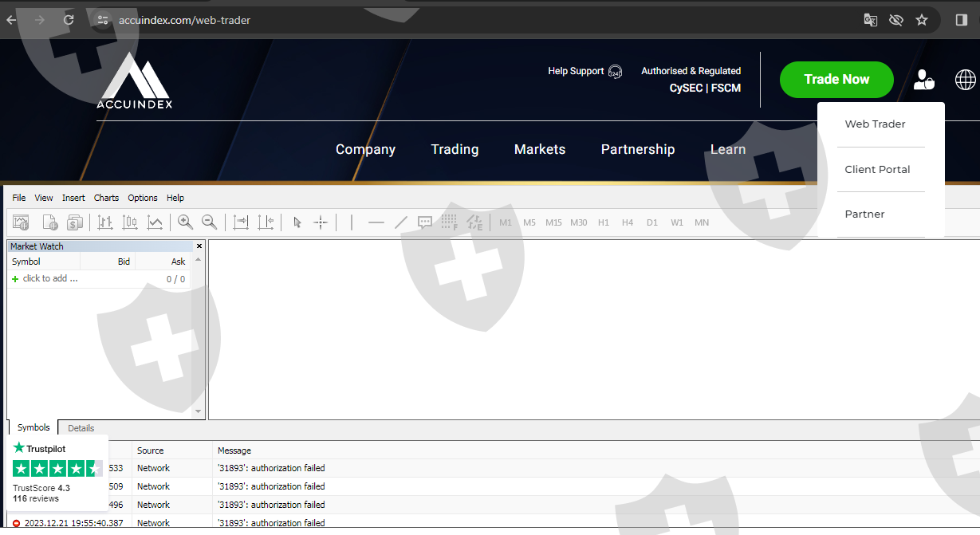Open the Trading navigation menu
This screenshot has height=535, width=980.
[455, 150]
